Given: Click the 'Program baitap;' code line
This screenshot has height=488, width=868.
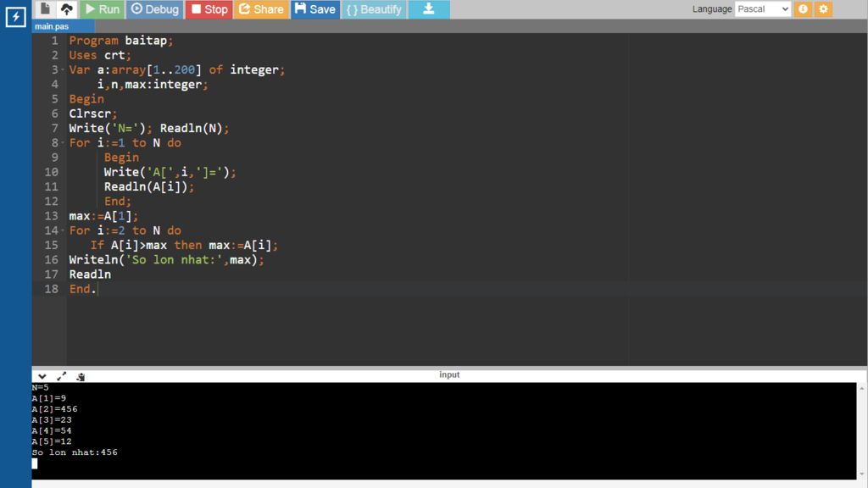Looking at the screenshot, I should click(120, 41).
